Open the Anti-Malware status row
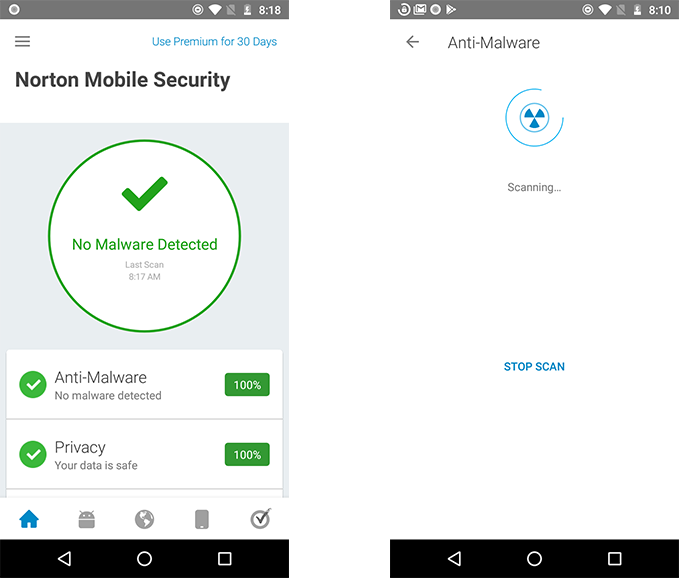 144,384
